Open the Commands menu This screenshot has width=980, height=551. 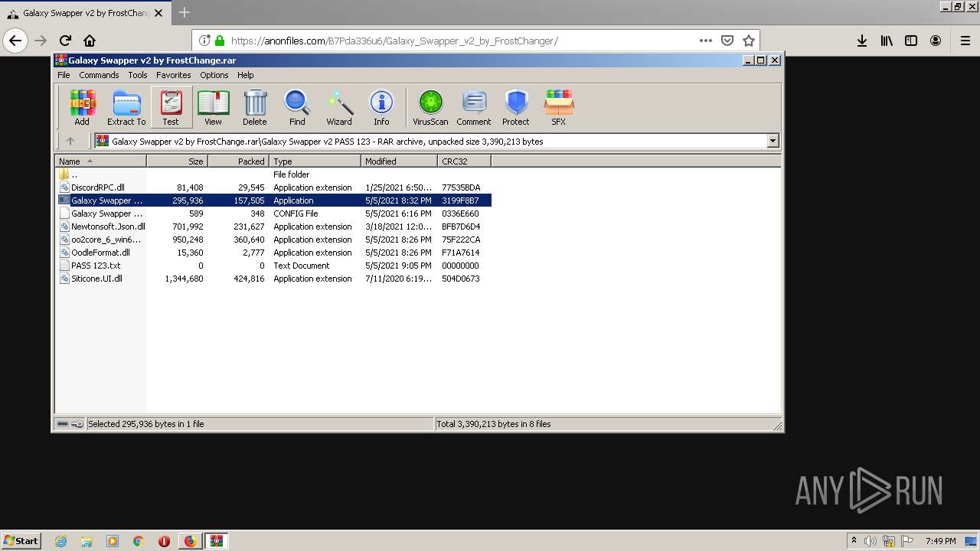pyautogui.click(x=99, y=75)
